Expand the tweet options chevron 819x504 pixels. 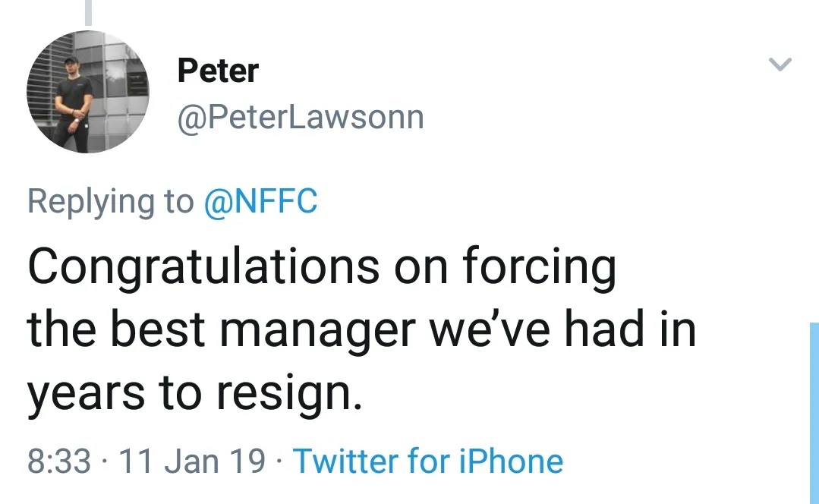780,65
